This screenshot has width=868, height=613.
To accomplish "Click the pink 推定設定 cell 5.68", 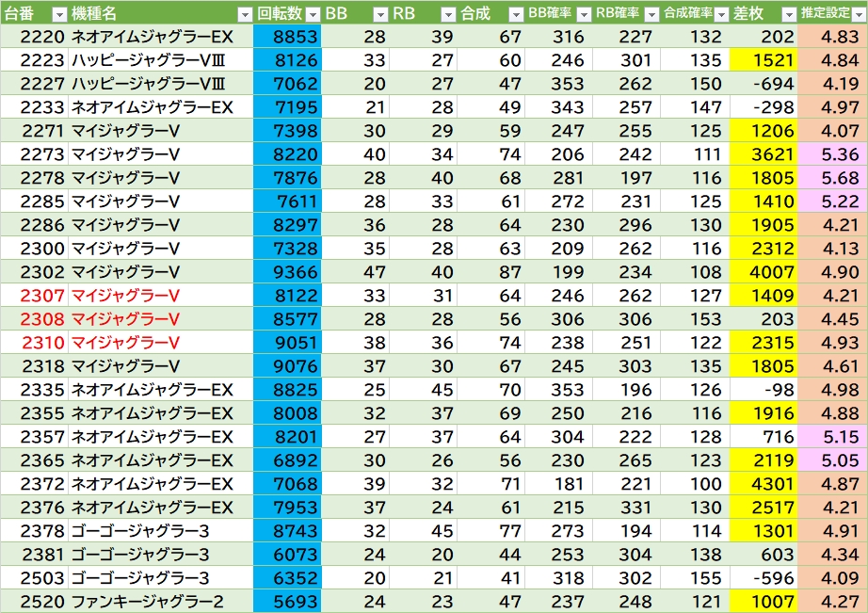I will pos(832,178).
